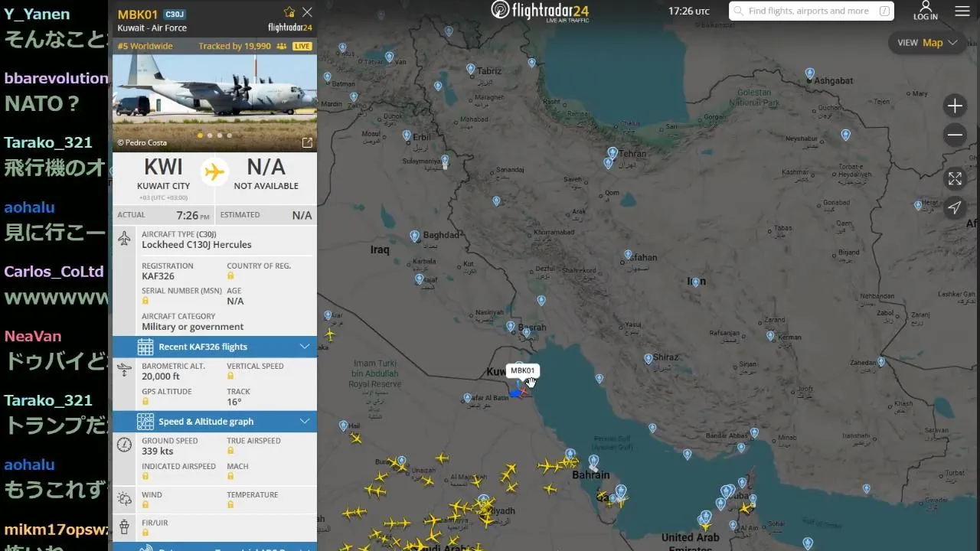Center map on my location arrow icon
Viewport: 980px width, 551px height.
point(955,207)
